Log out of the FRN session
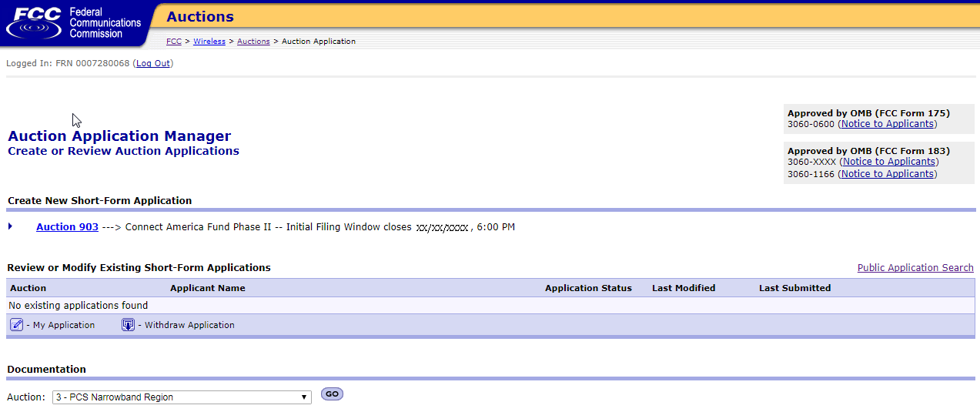Image resolution: width=980 pixels, height=412 pixels. 152,63
